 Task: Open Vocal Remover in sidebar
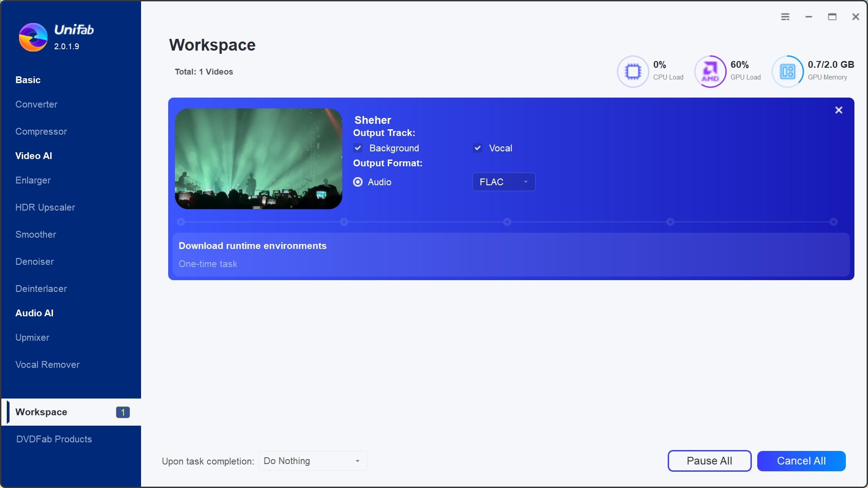47,365
